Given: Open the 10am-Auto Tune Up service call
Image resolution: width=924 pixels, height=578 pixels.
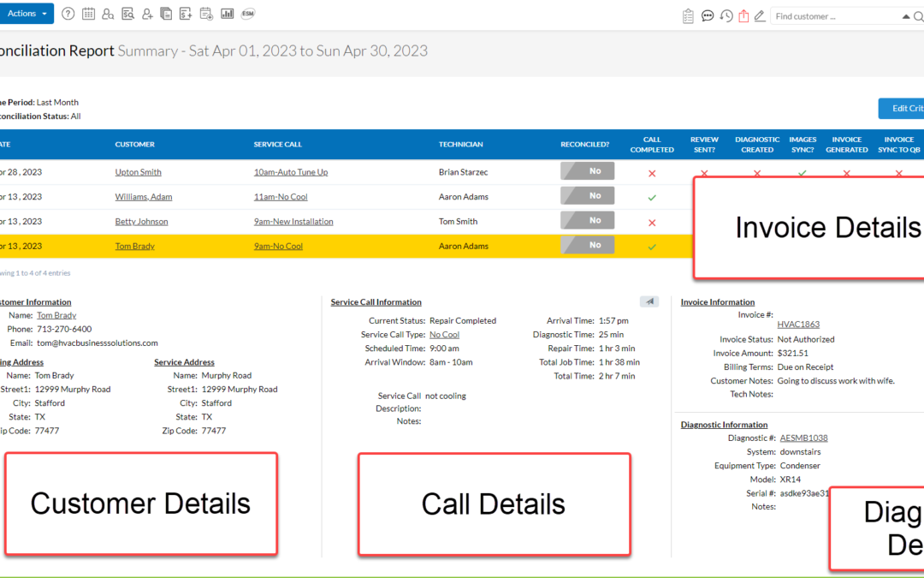Looking at the screenshot, I should point(290,172).
